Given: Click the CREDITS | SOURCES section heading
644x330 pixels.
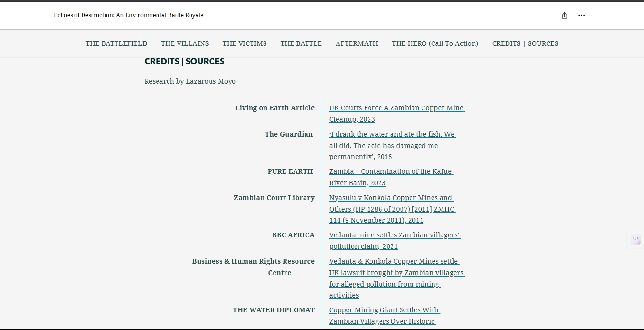Looking at the screenshot, I should click(x=184, y=61).
